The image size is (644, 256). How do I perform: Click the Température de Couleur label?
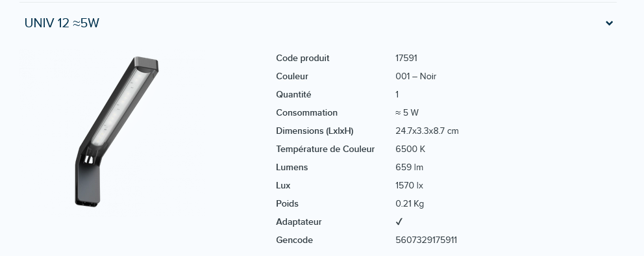(325, 149)
